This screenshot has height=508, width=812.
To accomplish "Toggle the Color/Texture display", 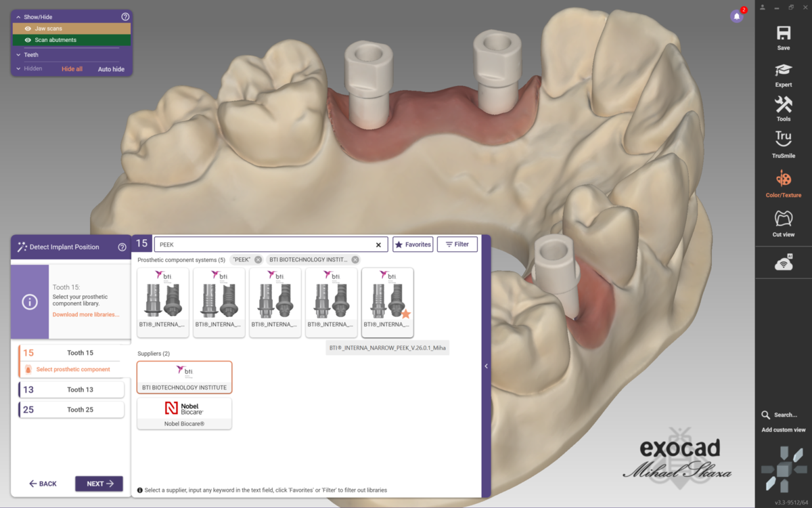I will 784,179.
